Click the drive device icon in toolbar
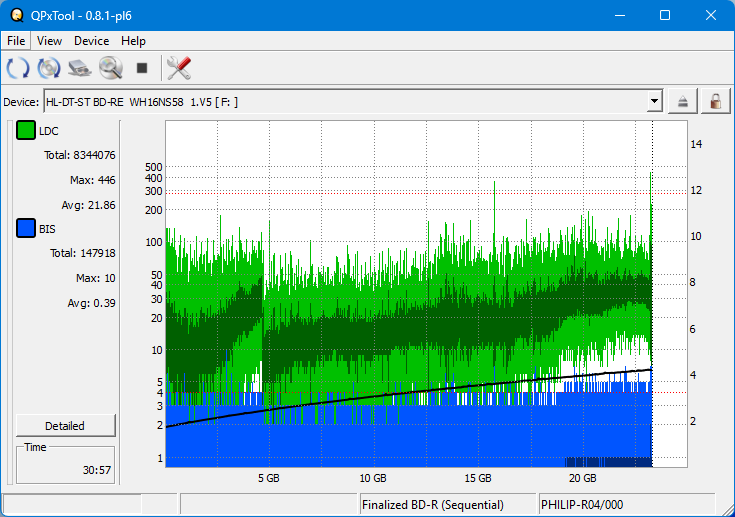The height and width of the screenshot is (517, 735). [x=80, y=68]
